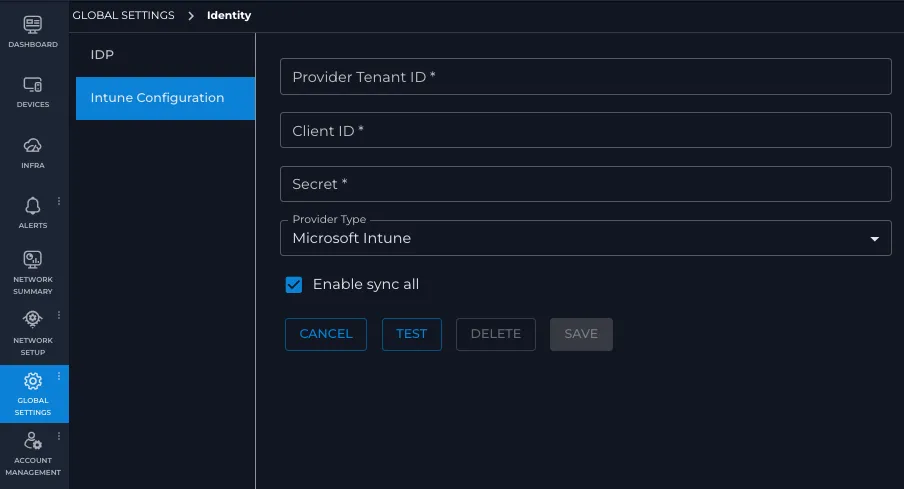This screenshot has height=489, width=904.
Task: Click the GLOBAL SETTINGS breadcrumb link
Action: [x=123, y=16]
